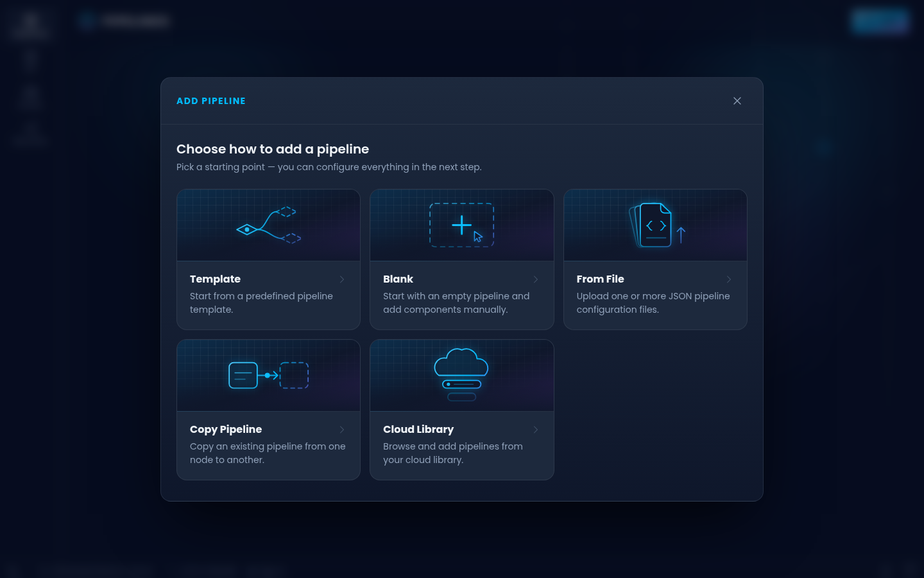Click the "ADD PIPELINE" dialog title
Image resolution: width=924 pixels, height=578 pixels.
(211, 101)
